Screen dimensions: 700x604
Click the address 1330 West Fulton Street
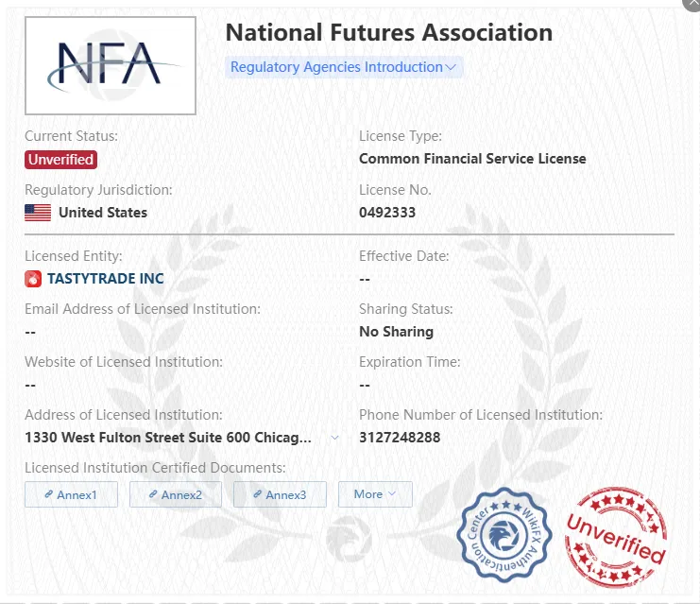pos(168,438)
